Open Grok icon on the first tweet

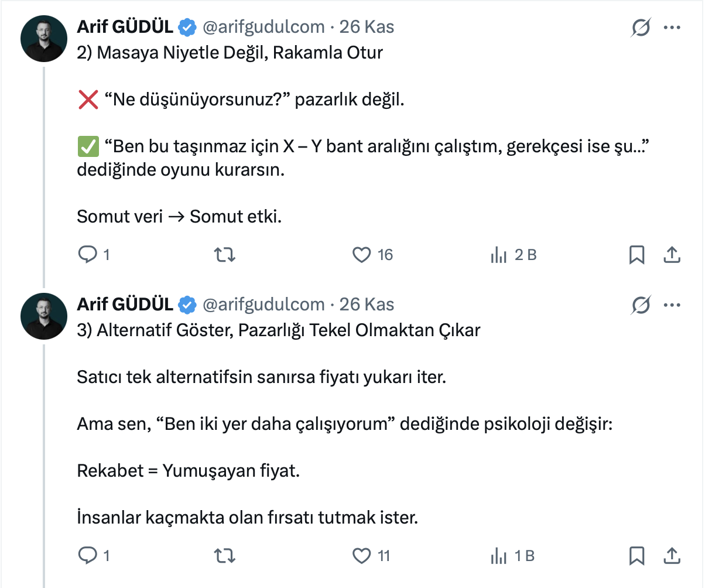(641, 28)
